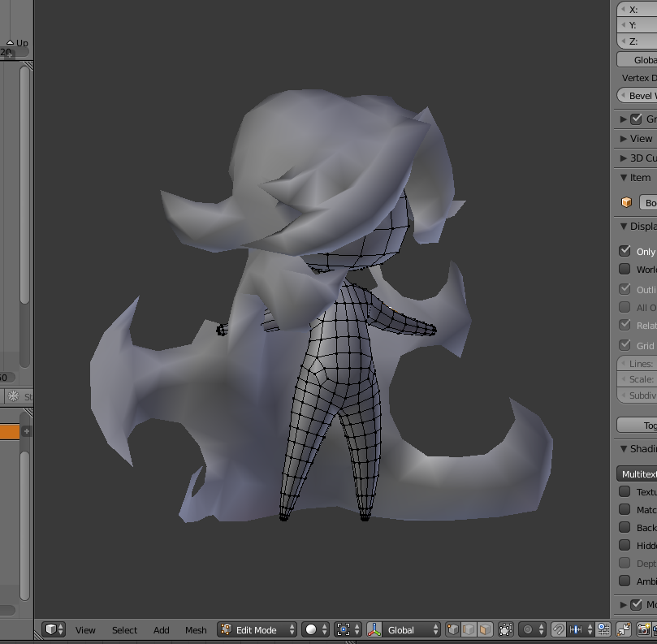The width and height of the screenshot is (657, 644).
Task: Click the orange object cube icon under Item
Action: (x=626, y=202)
